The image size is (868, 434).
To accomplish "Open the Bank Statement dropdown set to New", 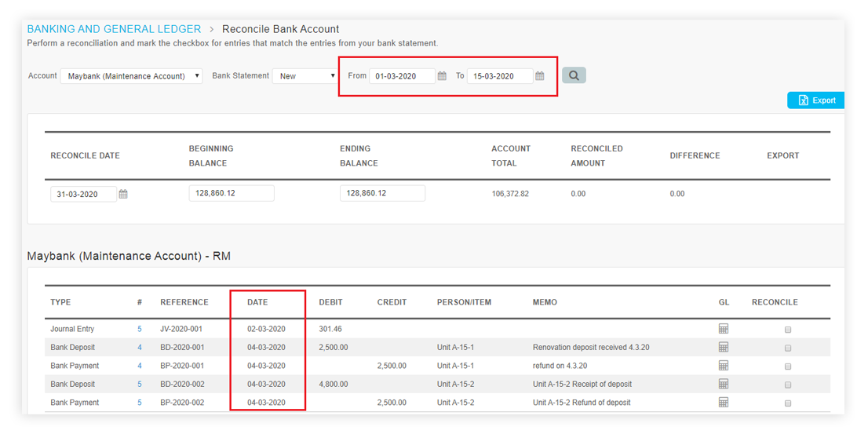I will coord(305,76).
